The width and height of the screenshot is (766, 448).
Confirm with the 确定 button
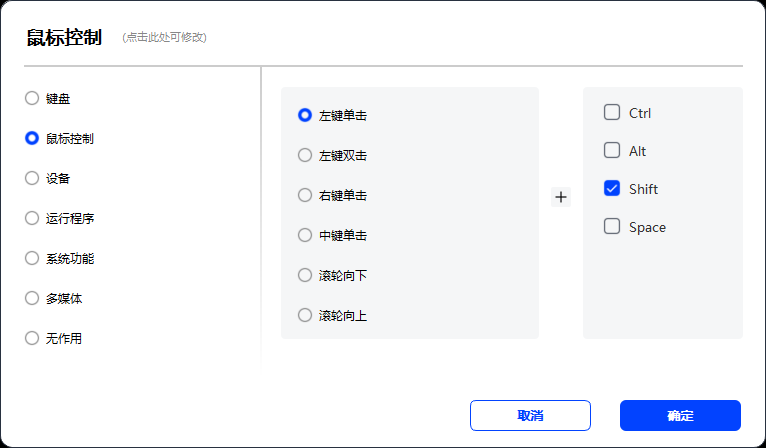point(681,416)
